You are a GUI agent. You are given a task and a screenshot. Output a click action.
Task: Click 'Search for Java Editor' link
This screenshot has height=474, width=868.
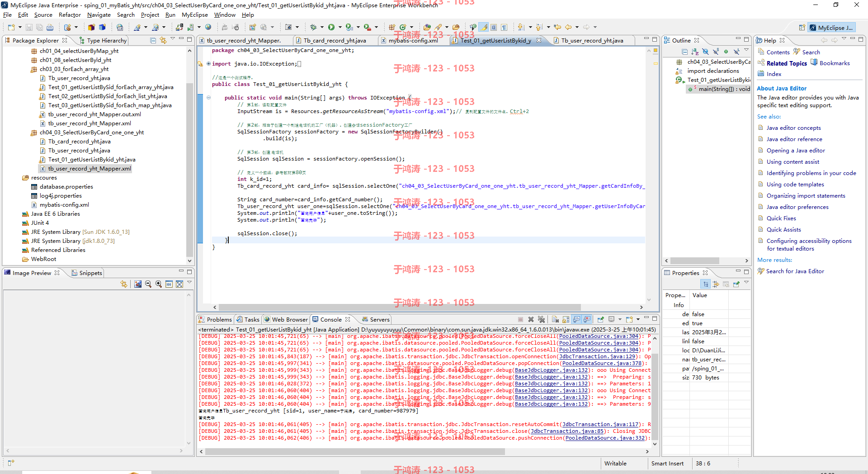click(x=795, y=271)
